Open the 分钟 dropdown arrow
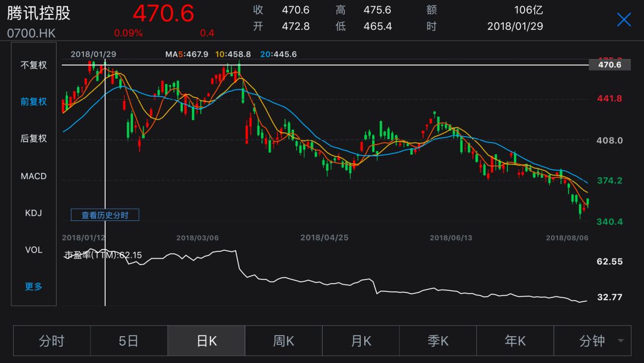Screen dimensions: 644x363 [x=621, y=341]
